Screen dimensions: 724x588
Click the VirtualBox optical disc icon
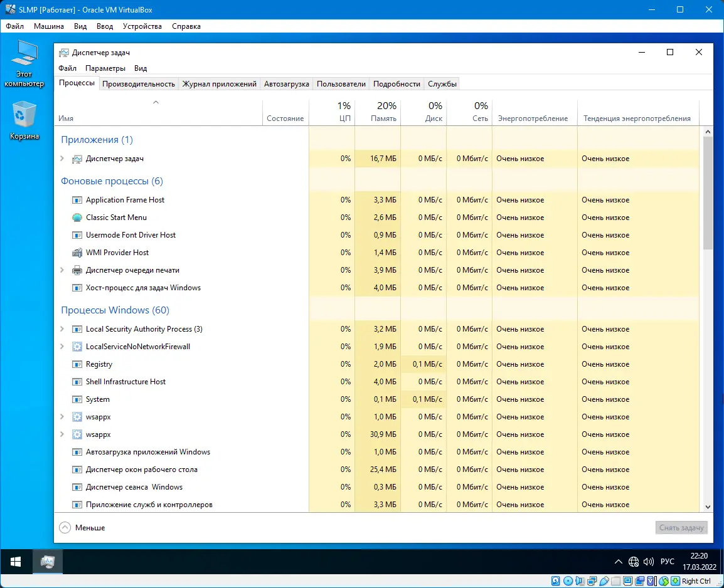(x=567, y=581)
